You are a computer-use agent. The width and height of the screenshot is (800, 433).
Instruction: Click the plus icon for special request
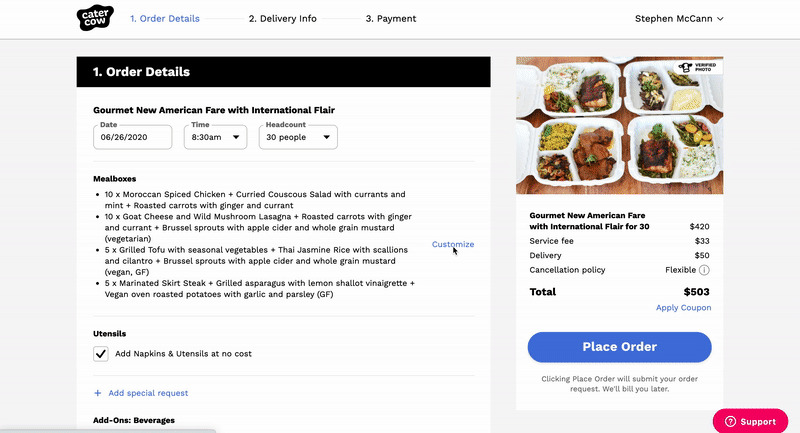tap(97, 393)
